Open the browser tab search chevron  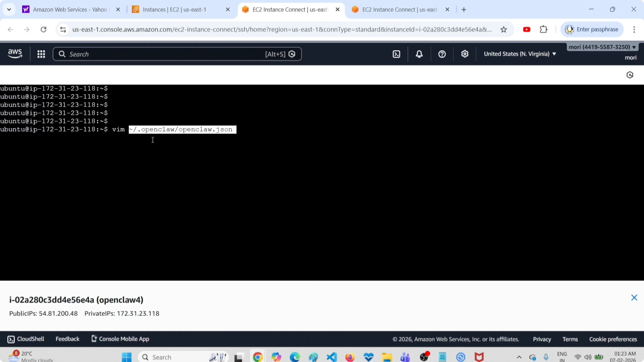[x=9, y=9]
